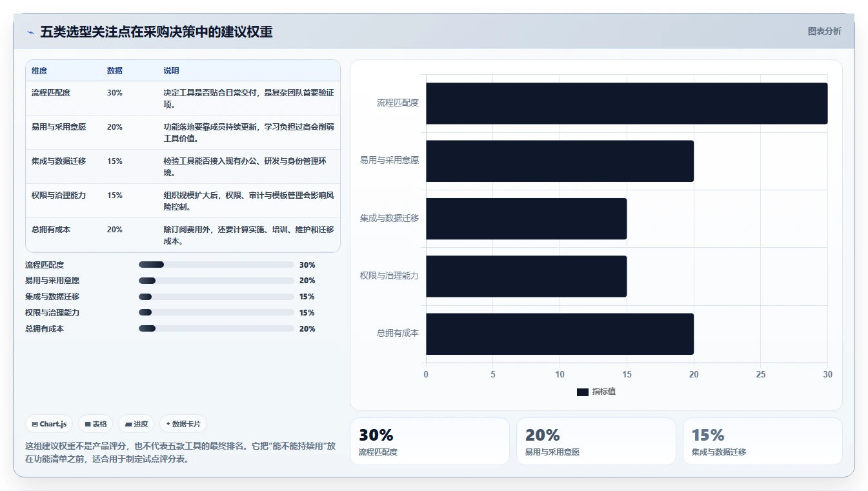The width and height of the screenshot is (868, 491).
Task: Select the Chart.js chip
Action: 49,424
